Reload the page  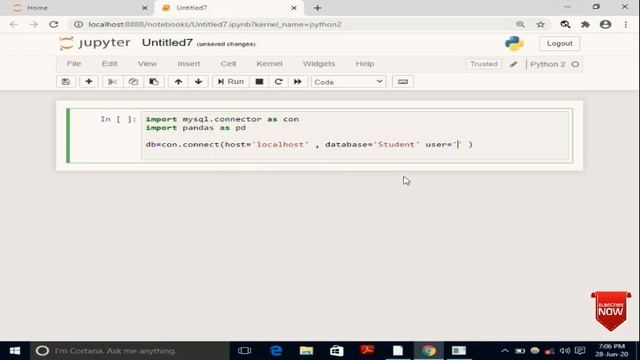click(53, 24)
